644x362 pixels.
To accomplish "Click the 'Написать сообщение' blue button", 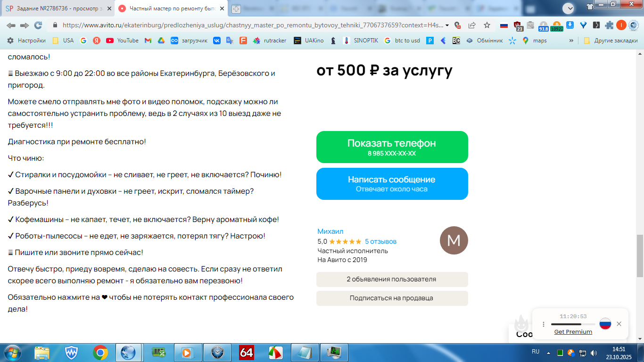I will [x=392, y=184].
